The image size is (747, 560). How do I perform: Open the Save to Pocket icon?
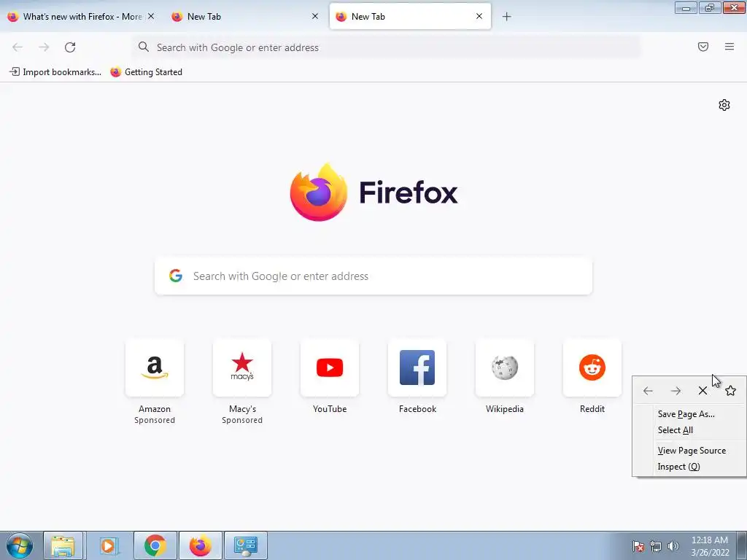[x=703, y=47]
